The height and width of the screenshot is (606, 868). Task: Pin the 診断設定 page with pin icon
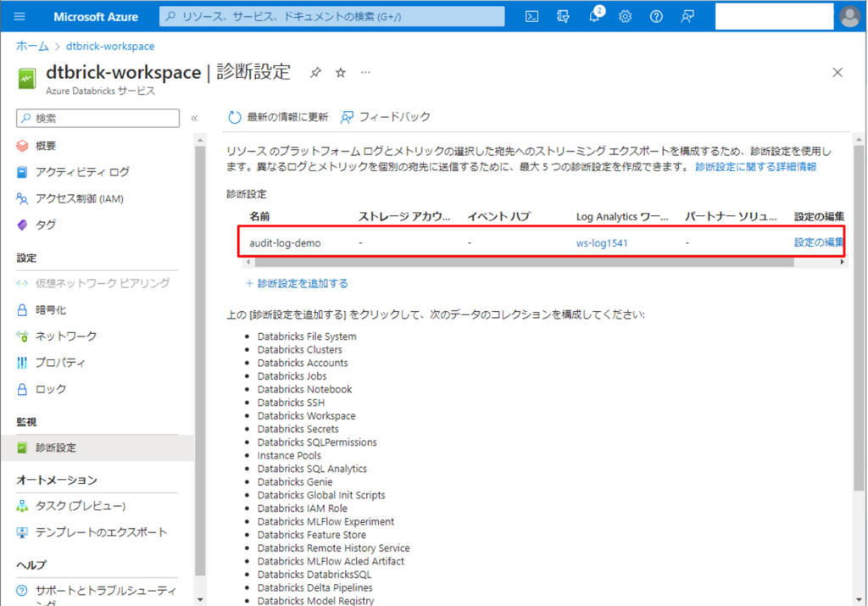click(x=315, y=73)
